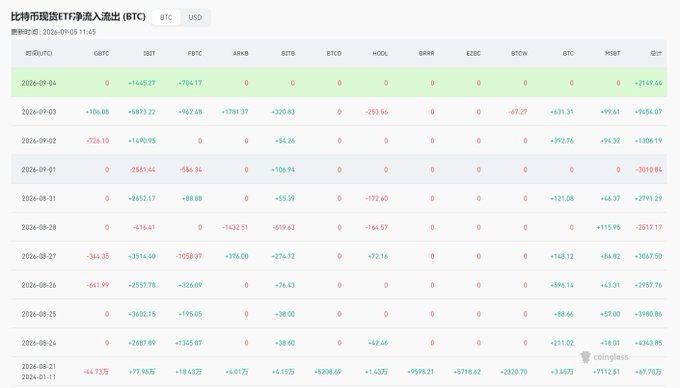
Task: Click the IBIT value +3602.15
Action: click(x=142, y=314)
